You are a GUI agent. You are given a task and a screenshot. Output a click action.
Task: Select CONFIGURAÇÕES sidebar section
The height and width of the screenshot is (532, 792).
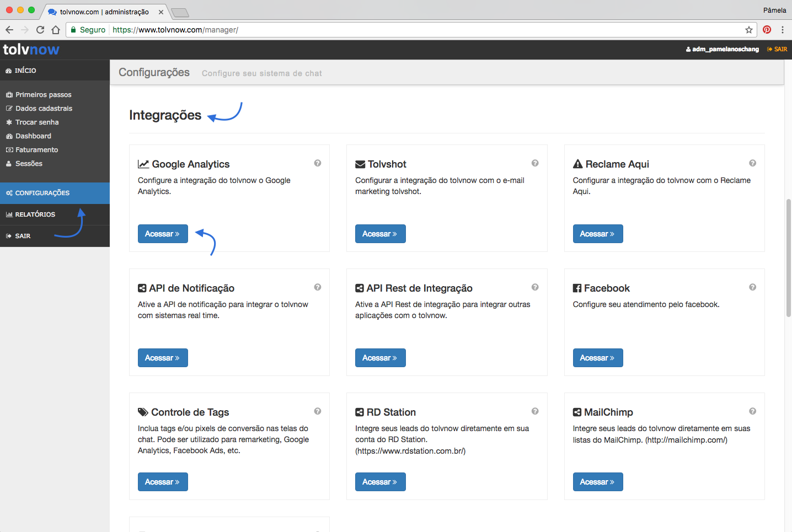[x=55, y=193]
